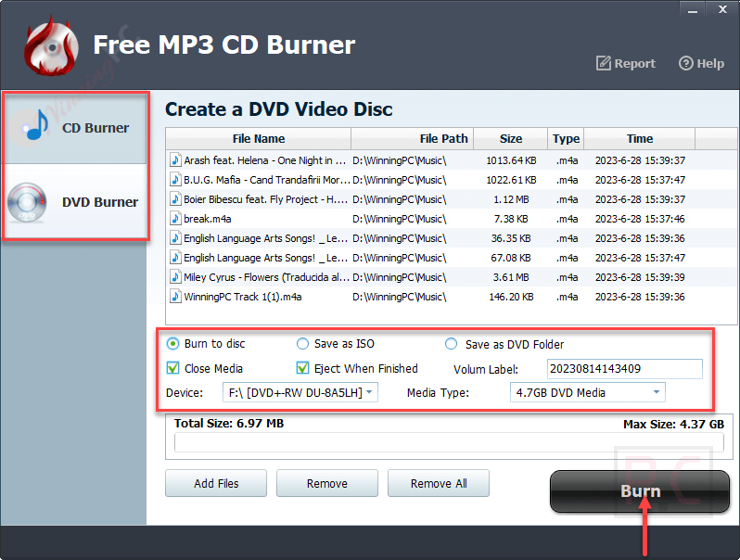Click the size value '1013.64 KB'

click(x=511, y=160)
